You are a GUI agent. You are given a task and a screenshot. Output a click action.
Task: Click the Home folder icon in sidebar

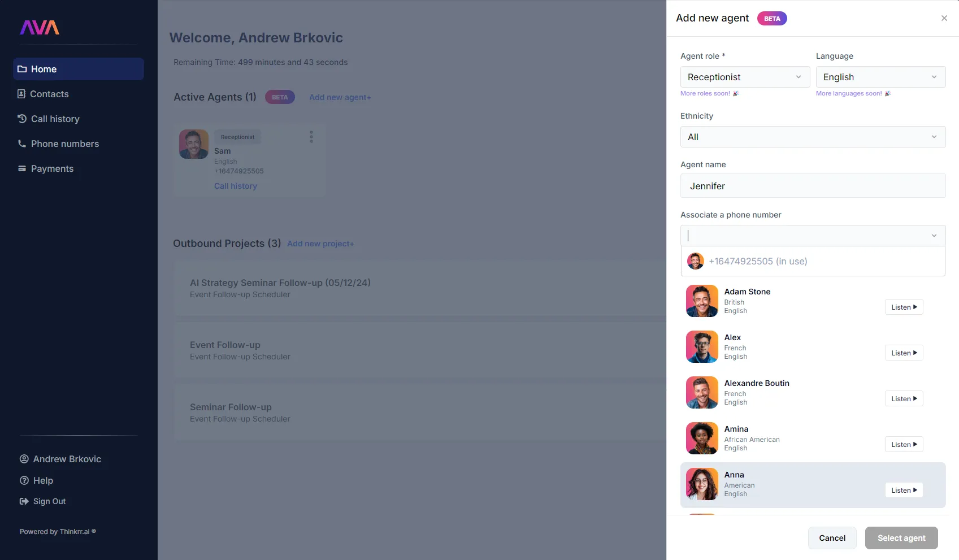(22, 69)
